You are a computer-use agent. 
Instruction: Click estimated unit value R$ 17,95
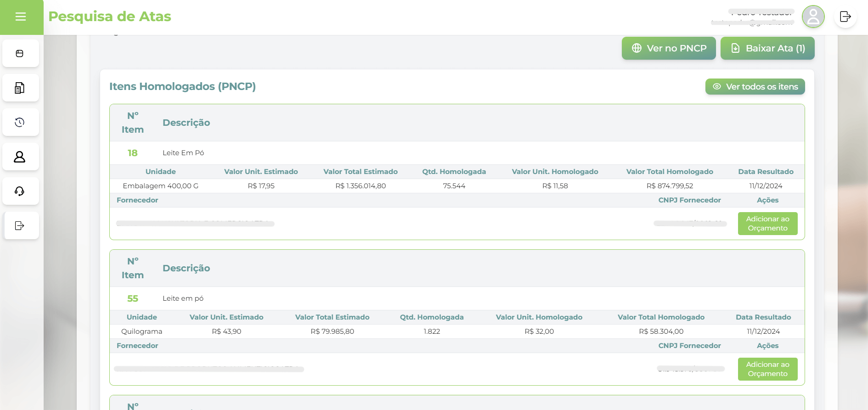pos(261,186)
